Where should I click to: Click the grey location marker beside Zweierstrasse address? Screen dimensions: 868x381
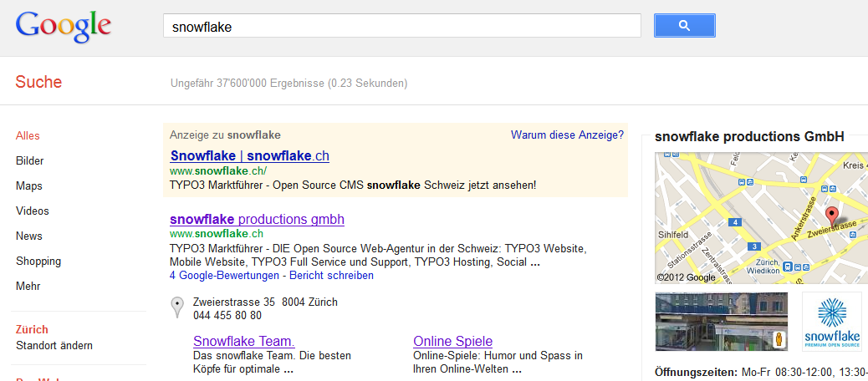click(x=177, y=307)
